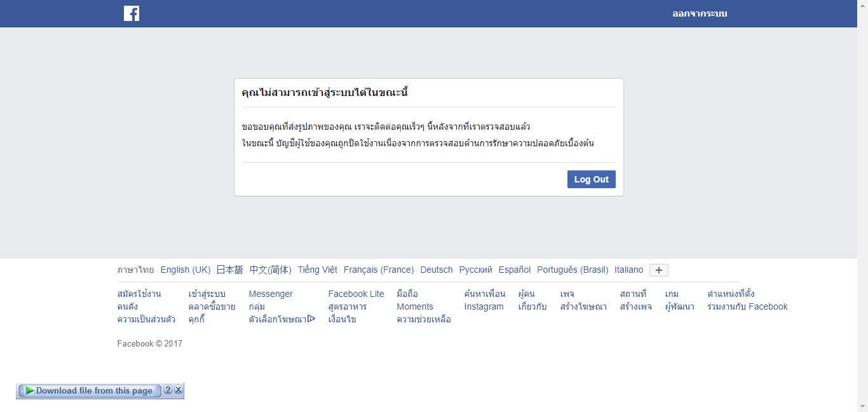Switch language to Tiếng Việt

pos(318,270)
